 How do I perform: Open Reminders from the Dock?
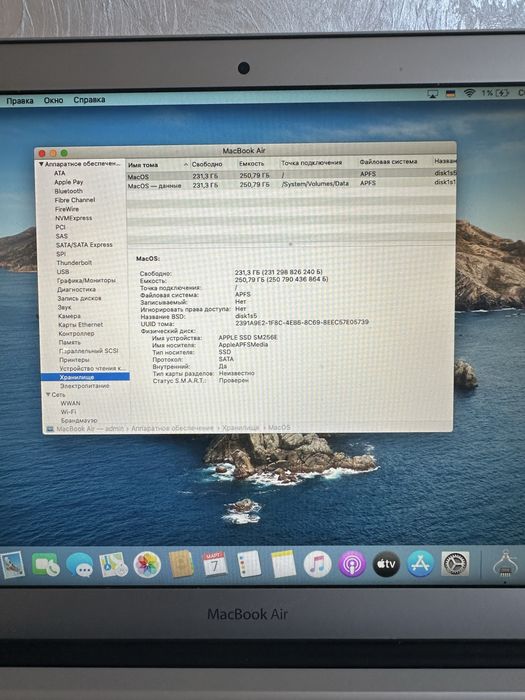[x=249, y=564]
